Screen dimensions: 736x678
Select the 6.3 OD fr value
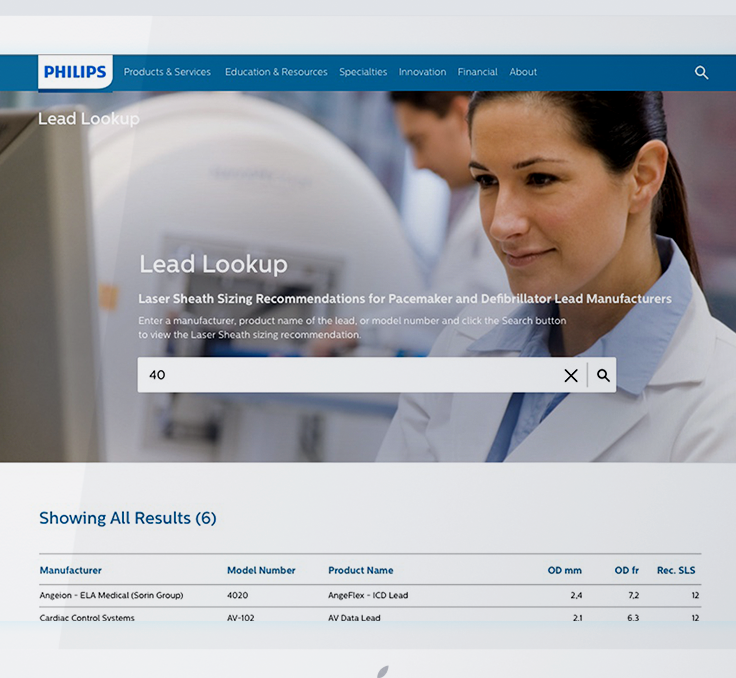click(x=633, y=617)
